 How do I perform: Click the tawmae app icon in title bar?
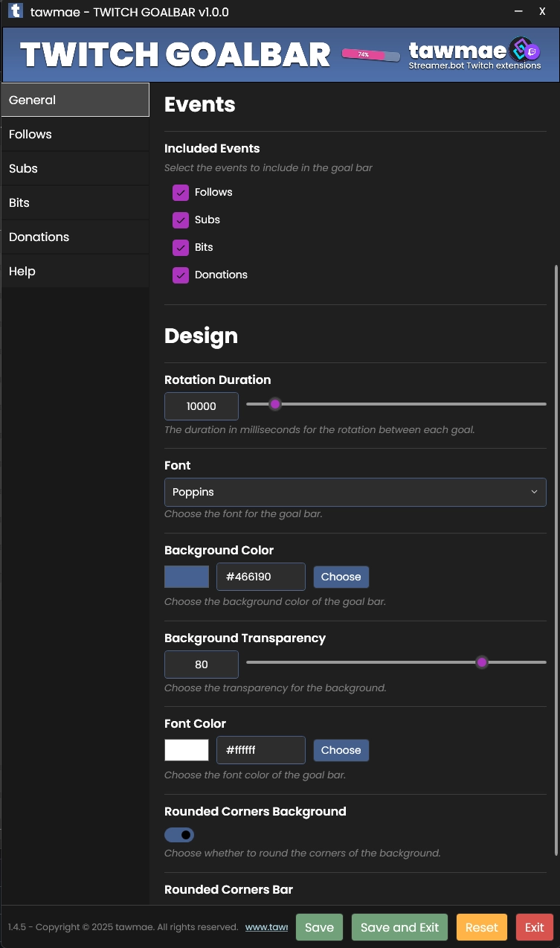point(16,11)
